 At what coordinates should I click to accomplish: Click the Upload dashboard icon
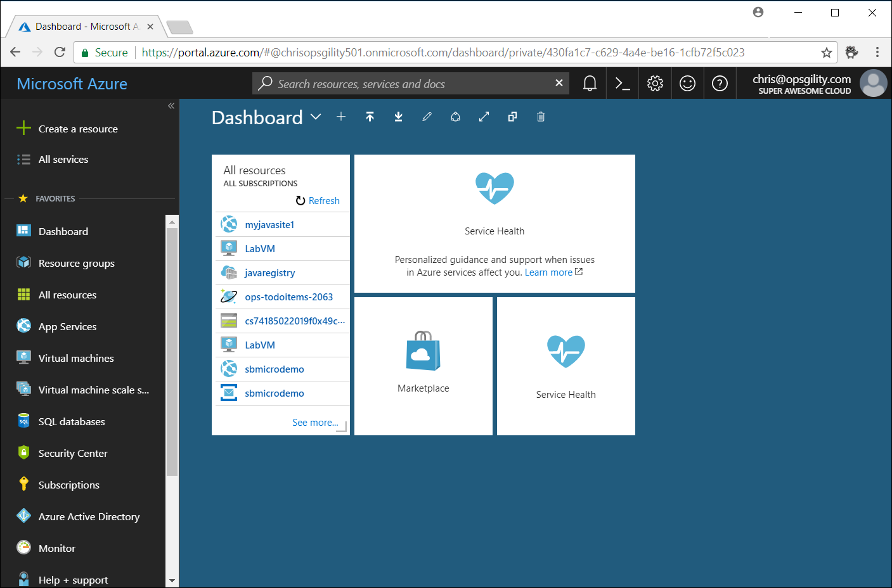[x=370, y=117]
